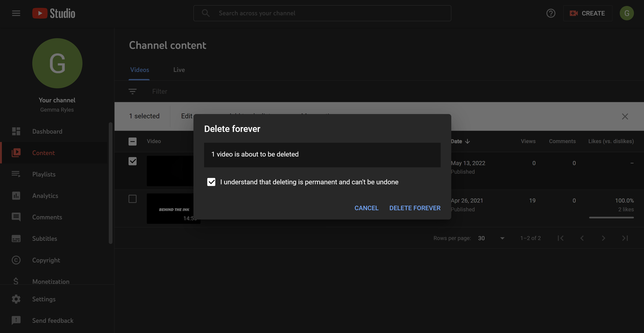Image resolution: width=644 pixels, height=333 pixels.
Task: Click the CREATE video button
Action: pos(587,13)
